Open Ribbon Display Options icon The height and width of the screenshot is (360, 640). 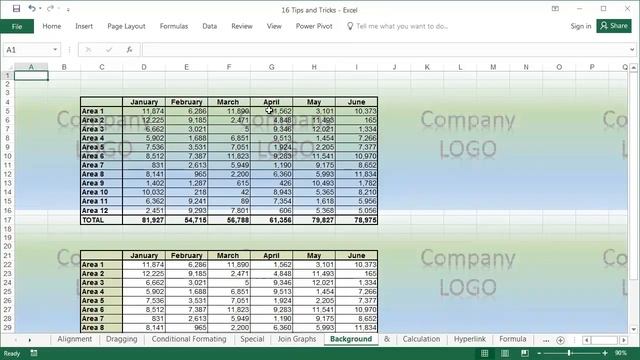(555, 9)
